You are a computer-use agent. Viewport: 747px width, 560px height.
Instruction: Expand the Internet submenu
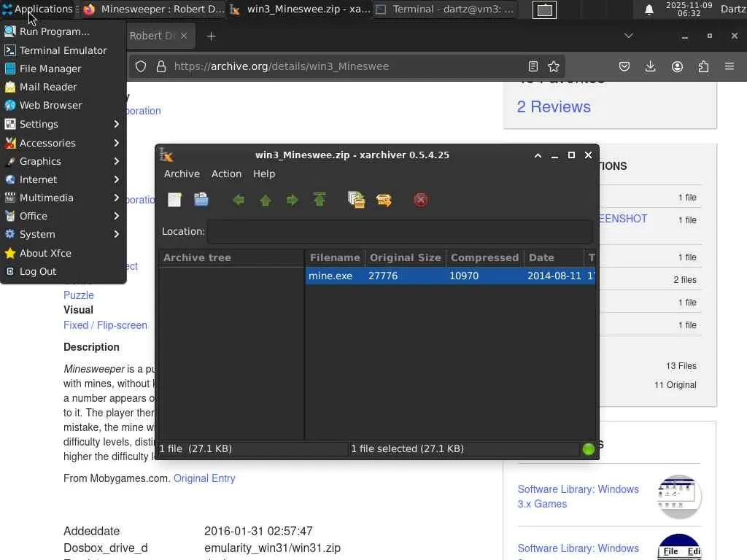63,179
